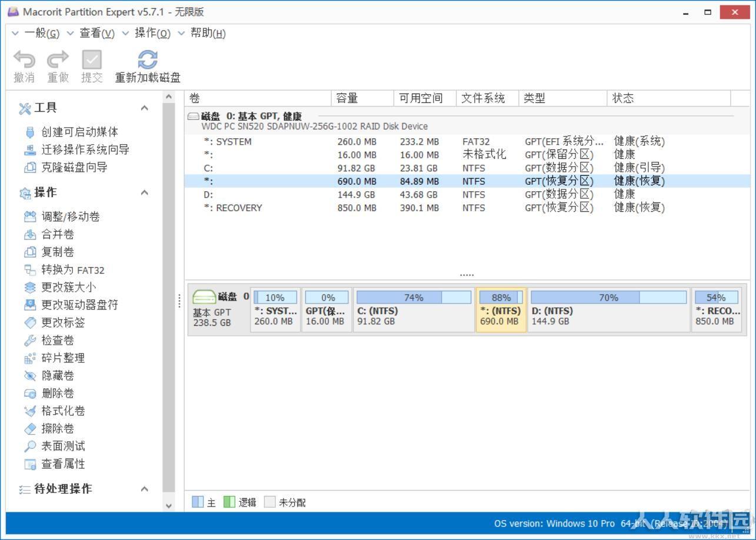Click the 检查卷 wrench icon

tap(30, 341)
